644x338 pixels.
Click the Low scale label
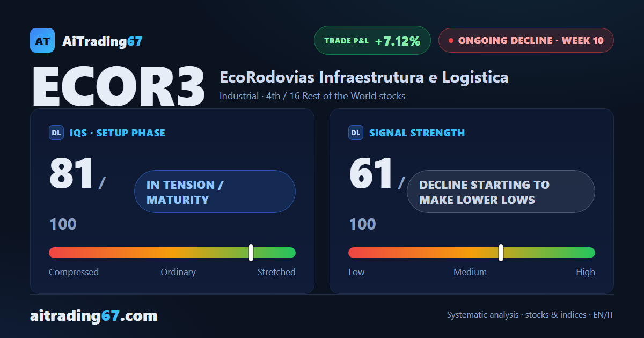[x=356, y=272]
